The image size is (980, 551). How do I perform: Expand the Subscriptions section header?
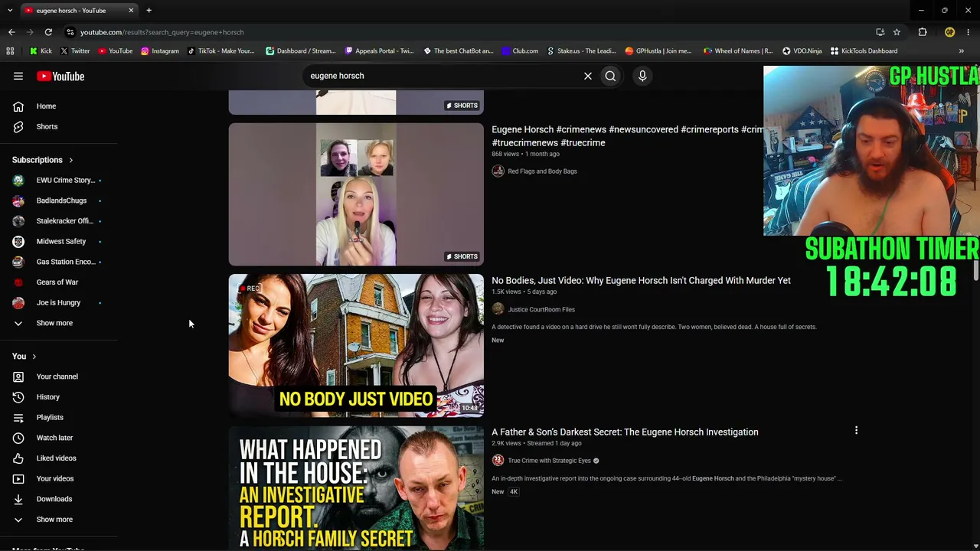[x=43, y=160]
